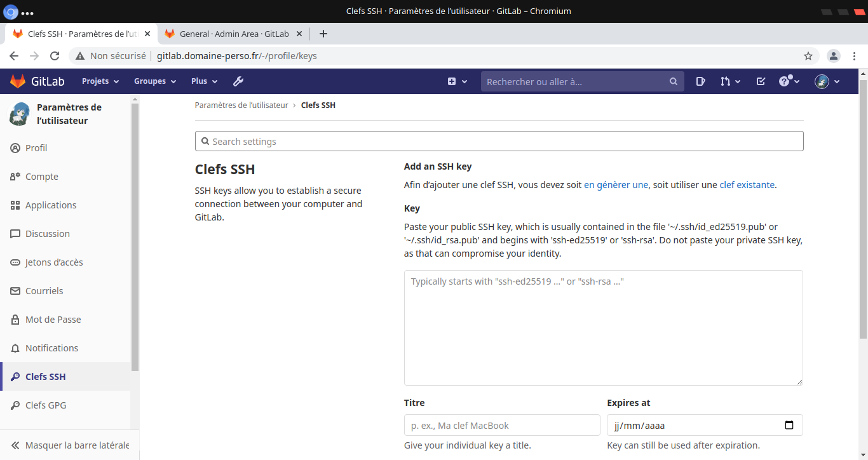Image resolution: width=868 pixels, height=460 pixels.
Task: Click the search magnifier icon in navbar
Action: tap(674, 81)
